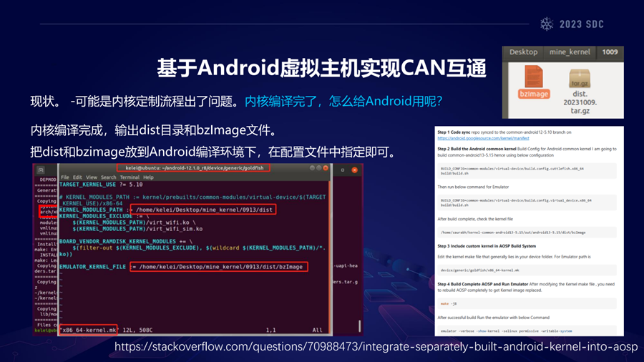Click the scrollbar of the background terminal
The height and width of the screenshot is (362, 644).
[x=359, y=326]
